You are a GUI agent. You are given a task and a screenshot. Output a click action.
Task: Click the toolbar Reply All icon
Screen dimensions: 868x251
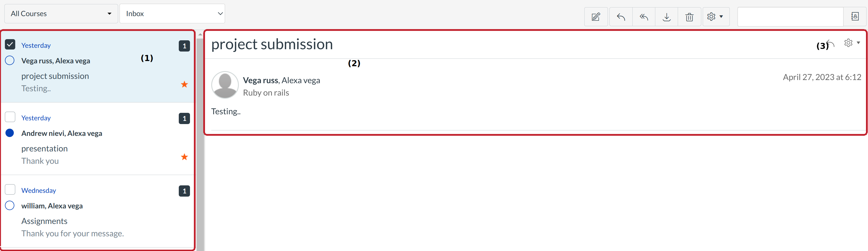[644, 17]
